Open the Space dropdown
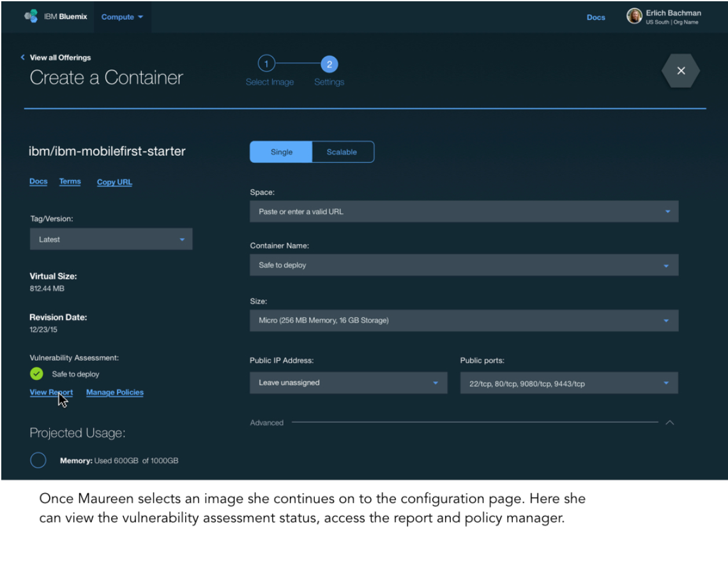This screenshot has width=728, height=562. [464, 211]
